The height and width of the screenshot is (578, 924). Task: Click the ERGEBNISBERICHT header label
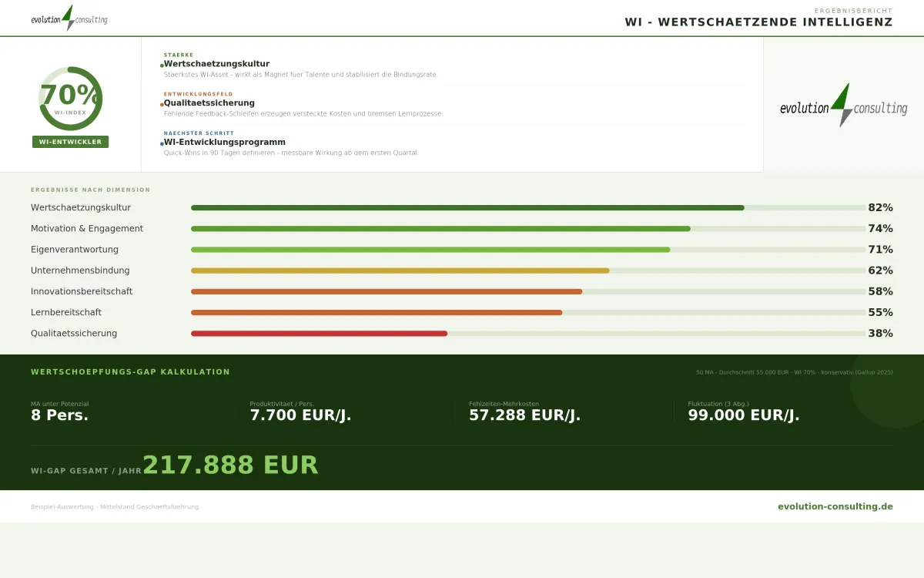[x=853, y=11]
